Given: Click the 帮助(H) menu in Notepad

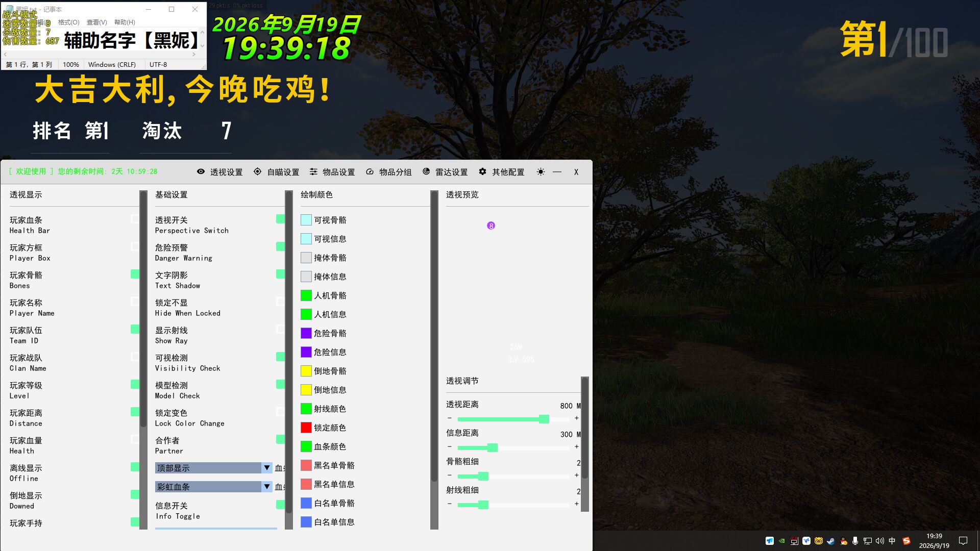Looking at the screenshot, I should click(x=125, y=22).
